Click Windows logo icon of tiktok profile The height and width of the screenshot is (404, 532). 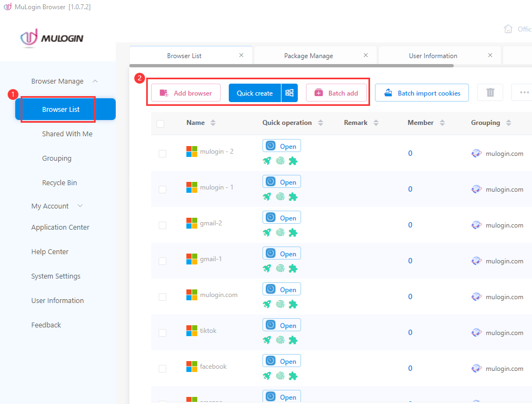[192, 331]
